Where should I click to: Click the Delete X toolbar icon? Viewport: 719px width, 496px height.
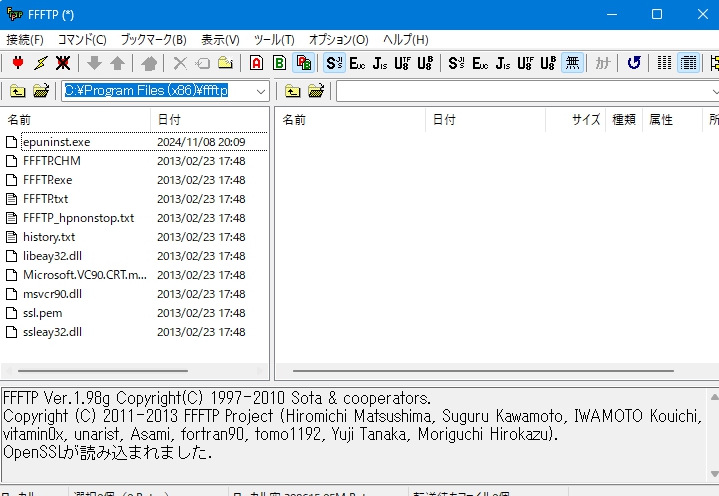pyautogui.click(x=180, y=63)
